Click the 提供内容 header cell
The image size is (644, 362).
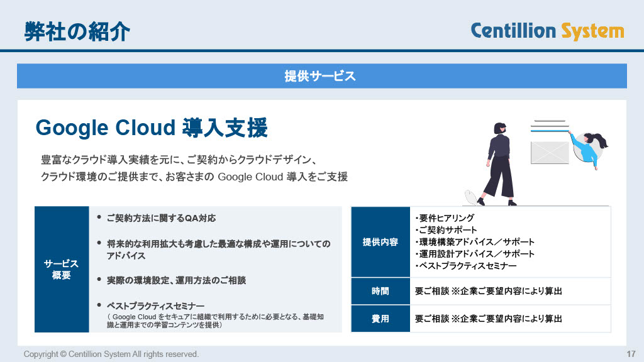click(x=380, y=242)
